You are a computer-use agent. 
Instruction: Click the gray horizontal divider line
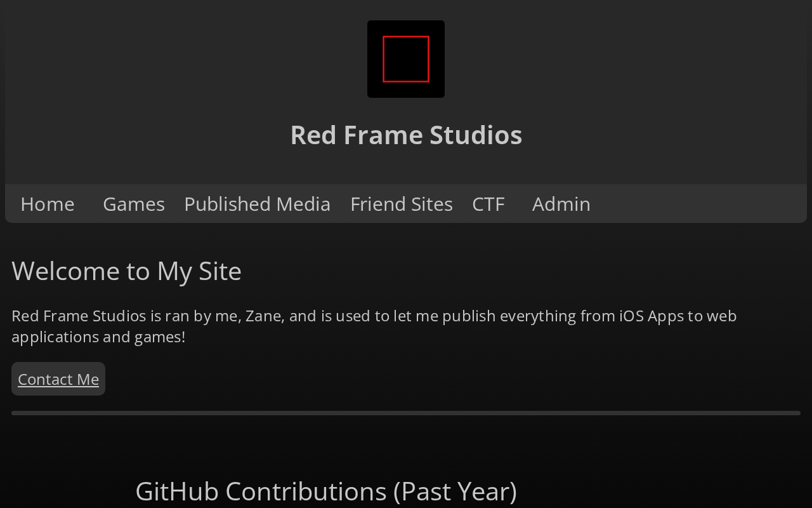(x=406, y=413)
